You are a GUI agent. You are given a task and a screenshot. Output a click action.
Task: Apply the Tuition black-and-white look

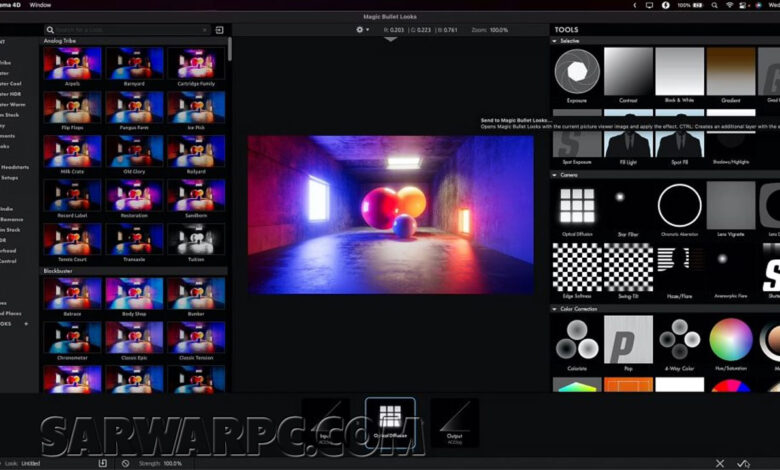click(x=196, y=239)
